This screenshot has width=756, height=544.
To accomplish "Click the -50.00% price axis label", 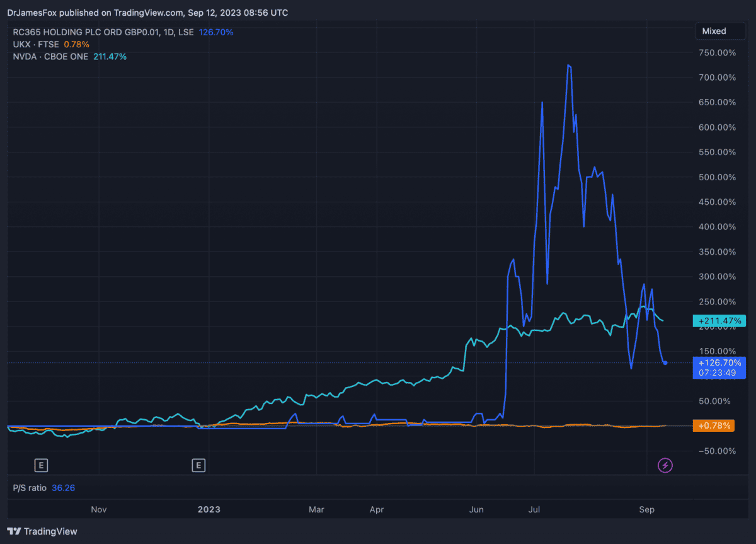I will 717,451.
